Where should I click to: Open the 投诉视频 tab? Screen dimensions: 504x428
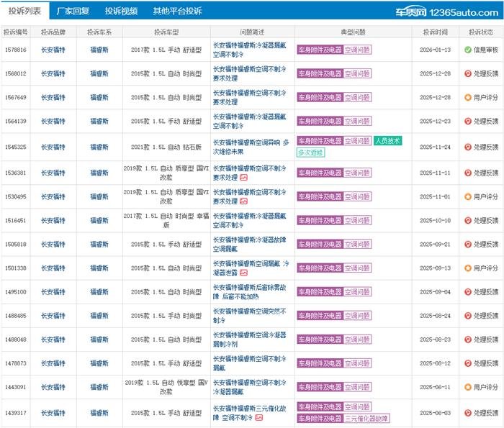(x=121, y=12)
